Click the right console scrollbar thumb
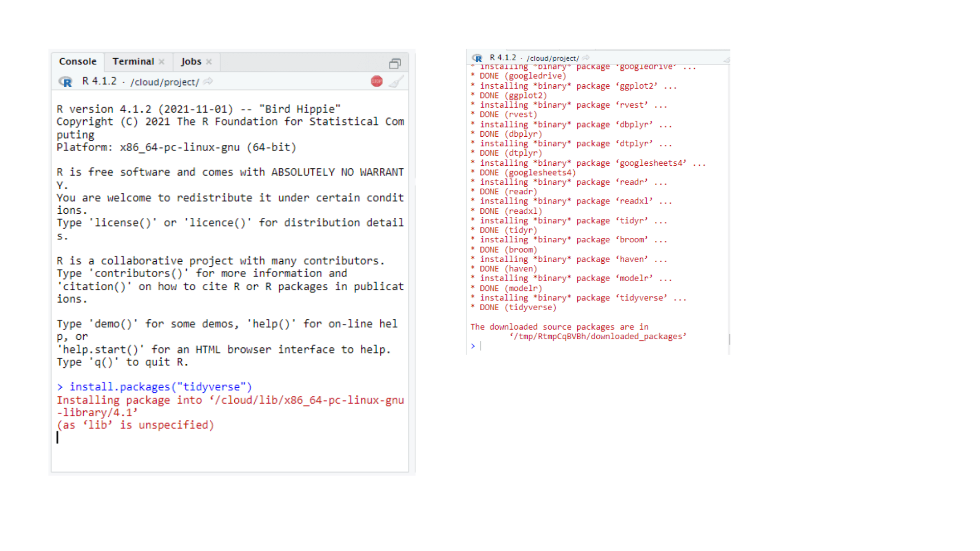The width and height of the screenshot is (980, 551). pos(729,339)
